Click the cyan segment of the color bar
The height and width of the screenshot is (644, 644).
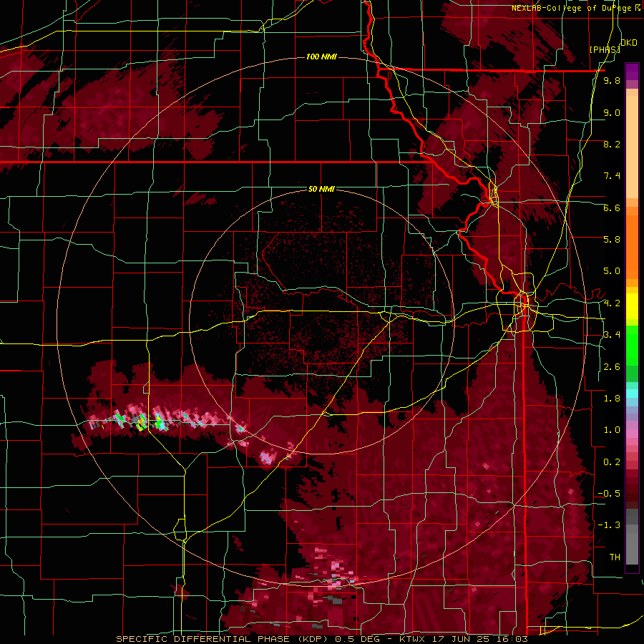click(x=632, y=394)
